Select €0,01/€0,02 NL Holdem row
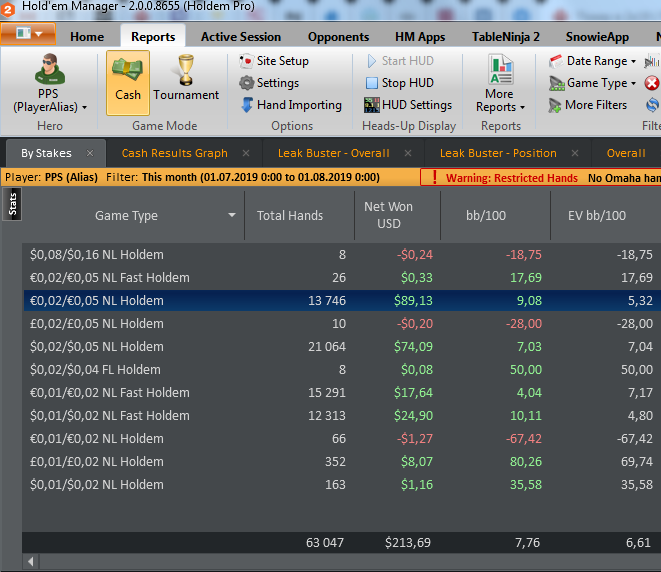 pyautogui.click(x=342, y=438)
